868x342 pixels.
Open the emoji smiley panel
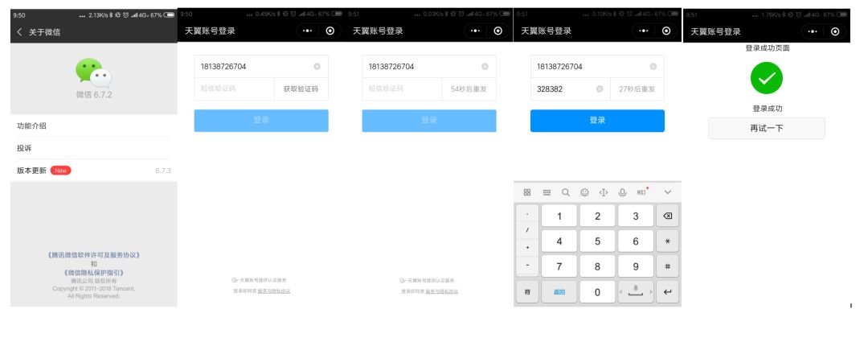pyautogui.click(x=584, y=192)
